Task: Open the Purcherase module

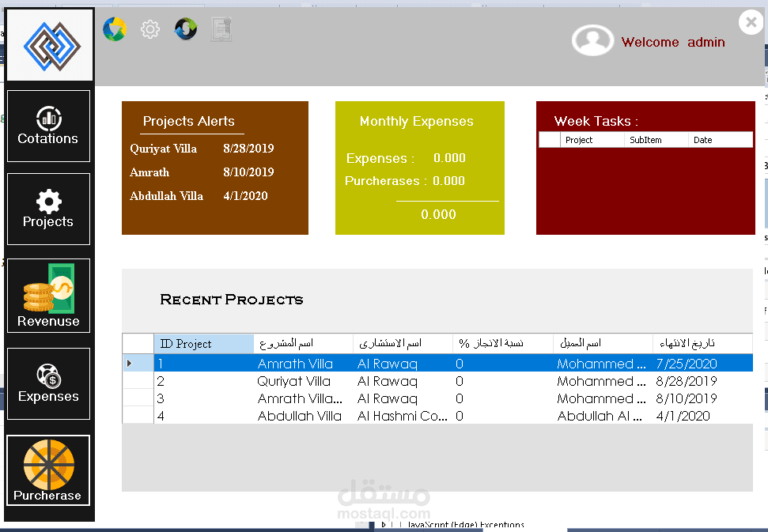Action: tap(48, 470)
